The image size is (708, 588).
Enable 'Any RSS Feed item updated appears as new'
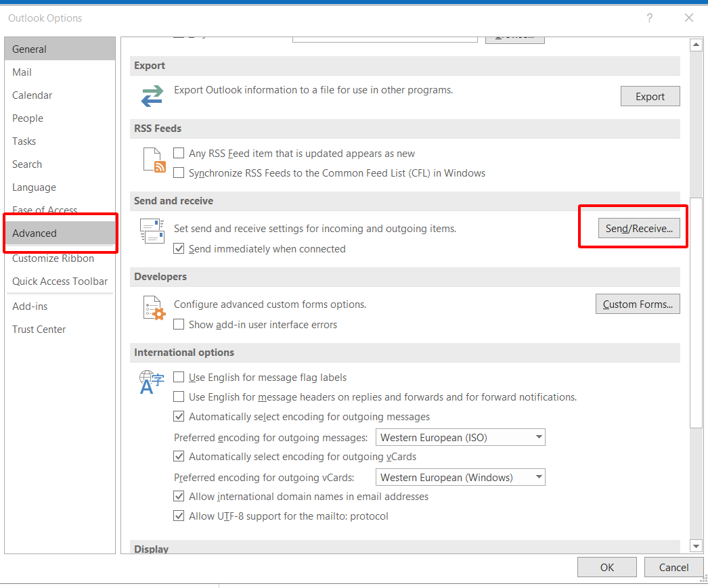pyautogui.click(x=179, y=154)
